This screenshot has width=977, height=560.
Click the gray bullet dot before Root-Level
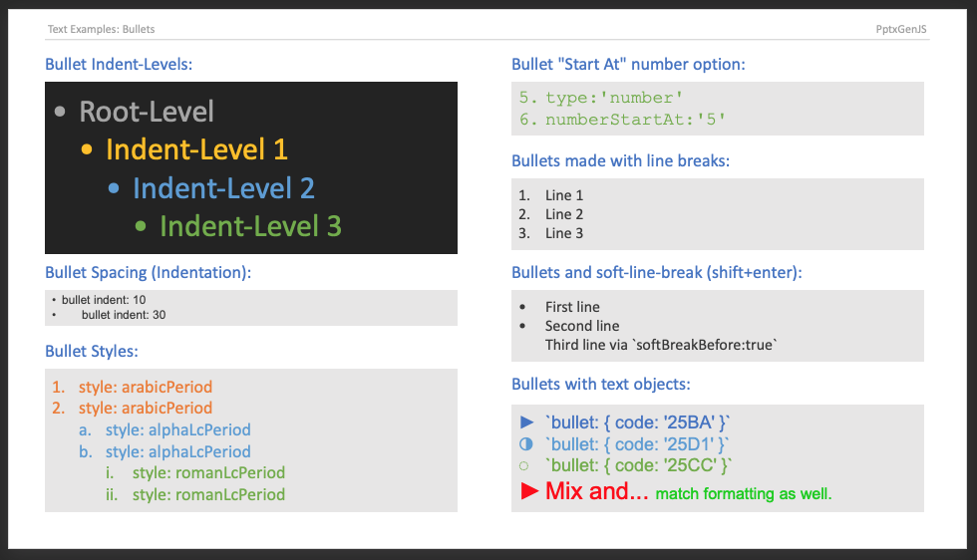[x=60, y=113]
